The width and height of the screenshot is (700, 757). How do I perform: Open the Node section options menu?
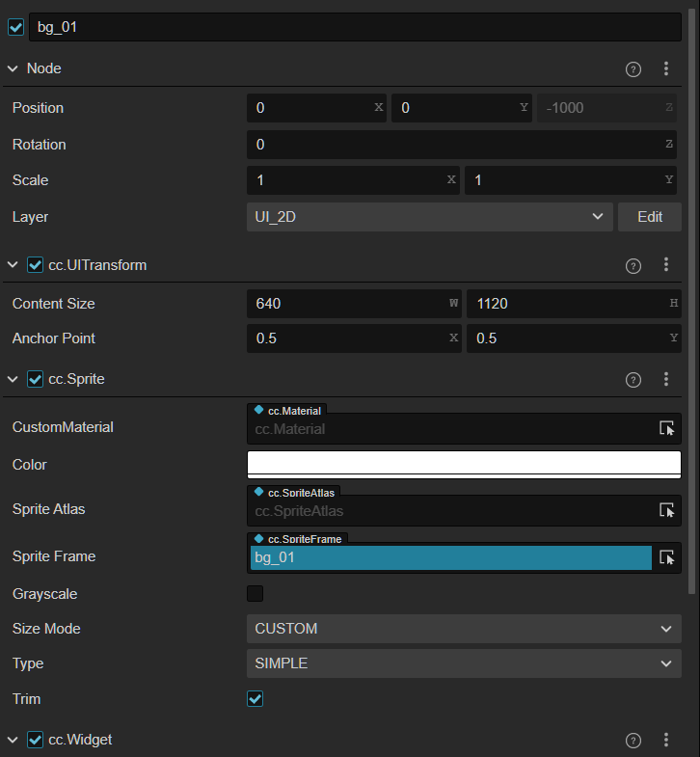(x=666, y=68)
